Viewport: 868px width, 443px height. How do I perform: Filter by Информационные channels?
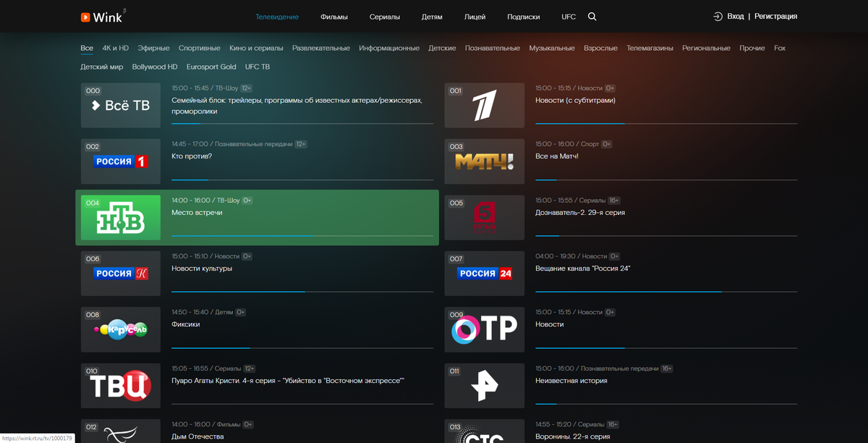(x=389, y=48)
